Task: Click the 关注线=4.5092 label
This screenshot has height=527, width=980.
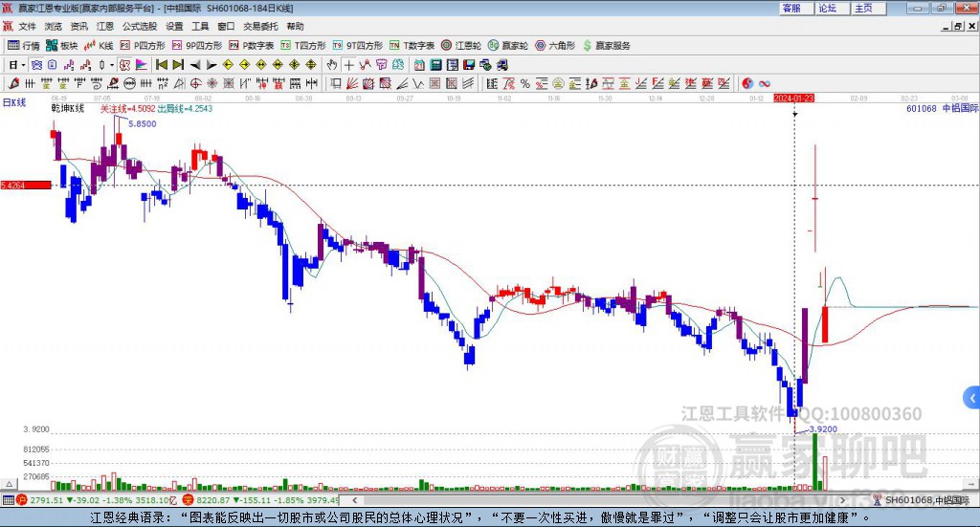Action: [x=127, y=109]
